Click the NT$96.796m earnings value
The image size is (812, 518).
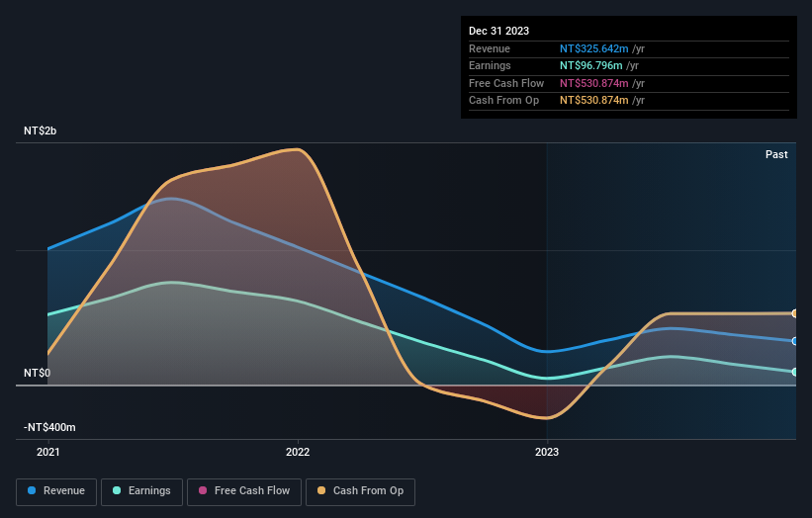pyautogui.click(x=590, y=65)
